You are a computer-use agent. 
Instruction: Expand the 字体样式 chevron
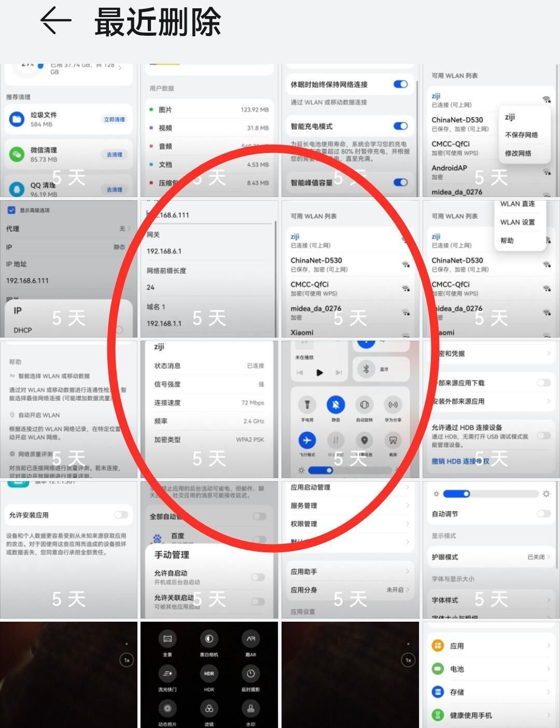pos(549,600)
